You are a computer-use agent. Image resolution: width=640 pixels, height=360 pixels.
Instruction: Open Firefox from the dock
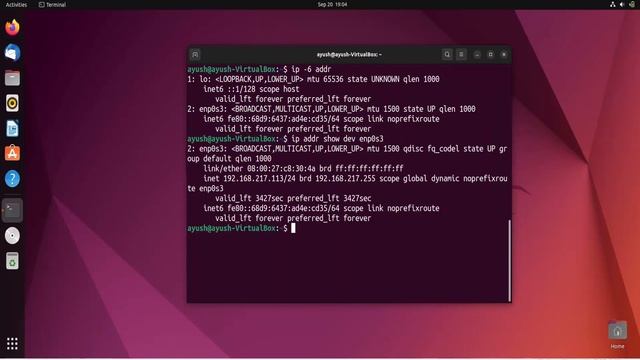(12, 27)
